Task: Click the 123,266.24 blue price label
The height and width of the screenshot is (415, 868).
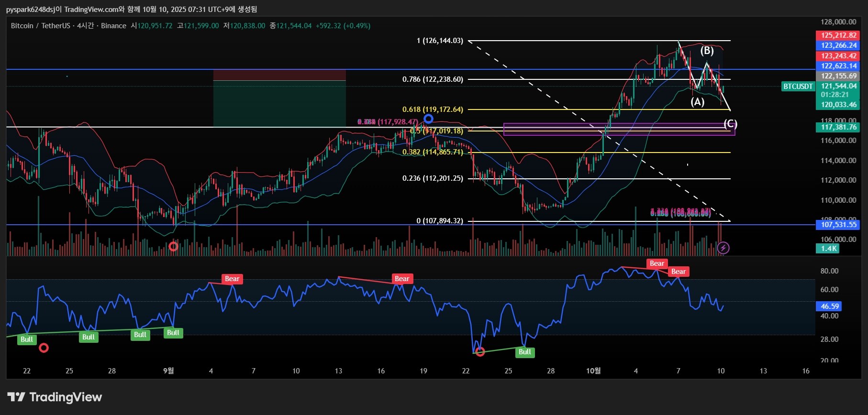Action: click(838, 45)
